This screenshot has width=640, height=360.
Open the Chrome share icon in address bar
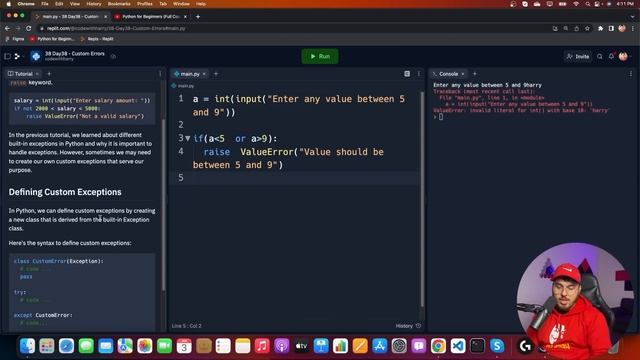point(576,28)
